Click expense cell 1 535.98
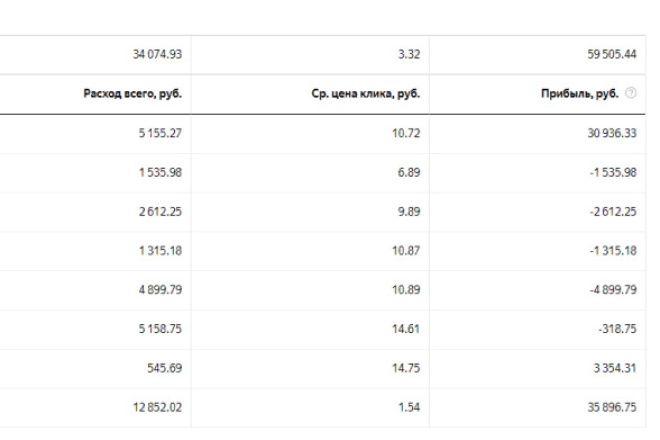The height and width of the screenshot is (440, 660). point(160,172)
